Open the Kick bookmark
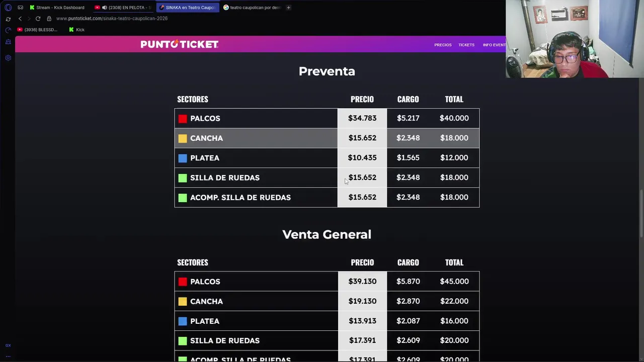The image size is (644, 362). (77, 30)
